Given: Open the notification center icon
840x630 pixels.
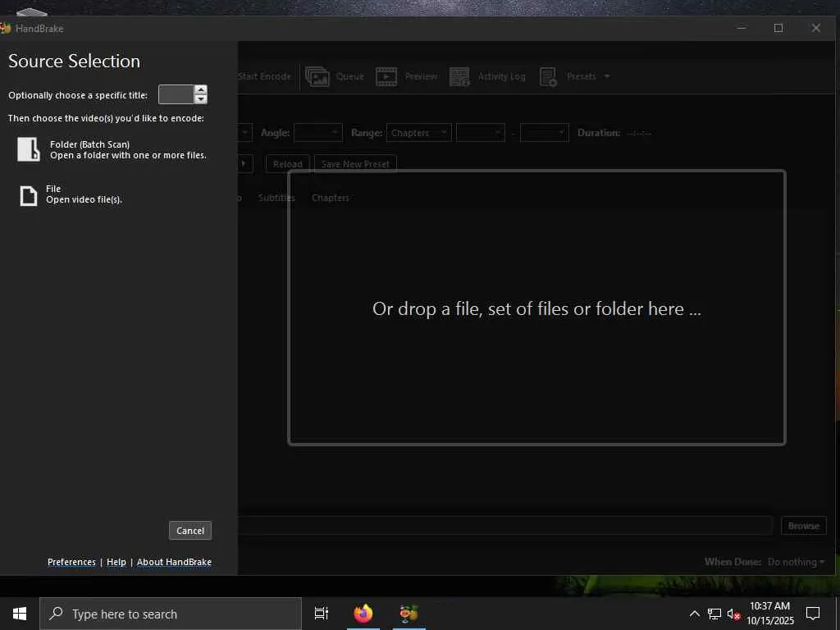Looking at the screenshot, I should pos(813,614).
